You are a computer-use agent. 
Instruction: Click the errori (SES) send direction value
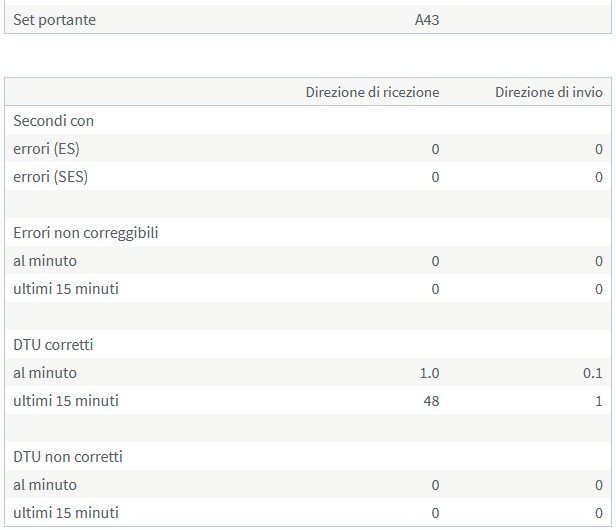click(x=598, y=176)
